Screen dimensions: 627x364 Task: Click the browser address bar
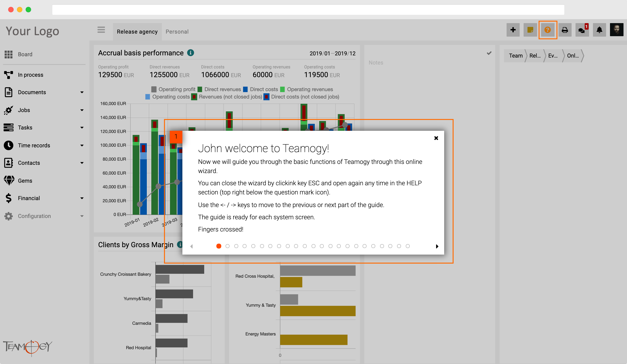(308, 10)
